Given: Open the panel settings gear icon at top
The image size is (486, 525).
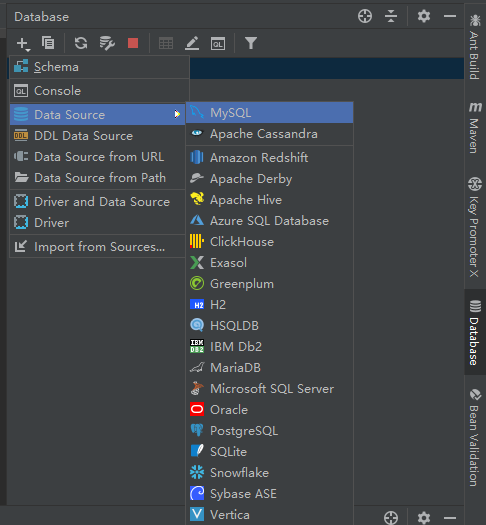Looking at the screenshot, I should [424, 16].
